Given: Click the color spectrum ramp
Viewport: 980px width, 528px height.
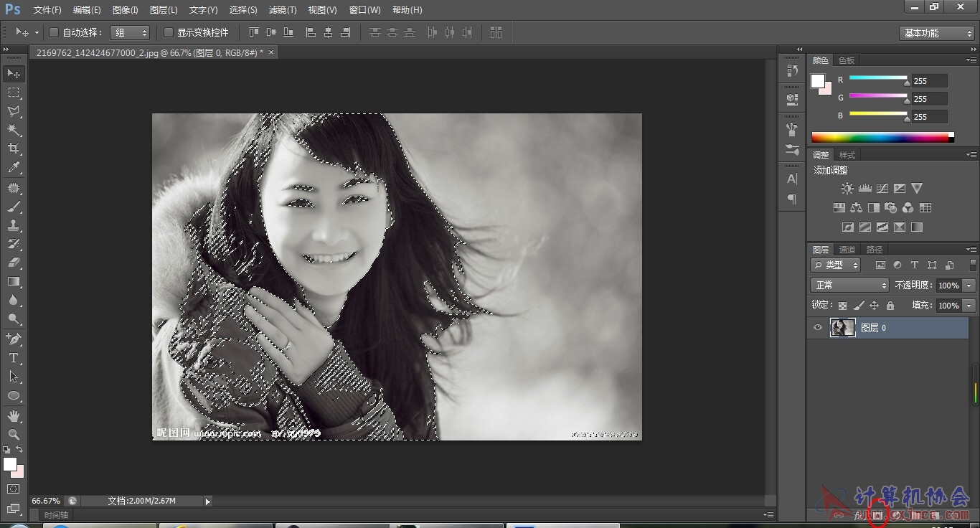Looking at the screenshot, I should point(882,137).
